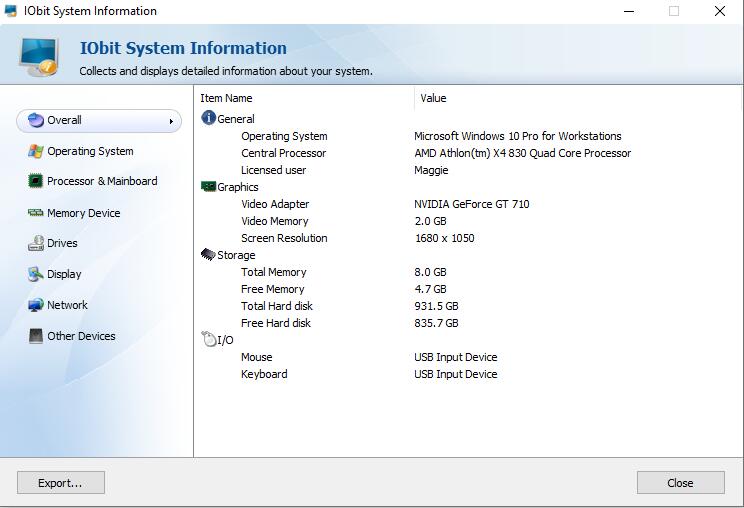Screen dimensions: 744x508
Task: Click the Item Name column header
Action: click(226, 98)
